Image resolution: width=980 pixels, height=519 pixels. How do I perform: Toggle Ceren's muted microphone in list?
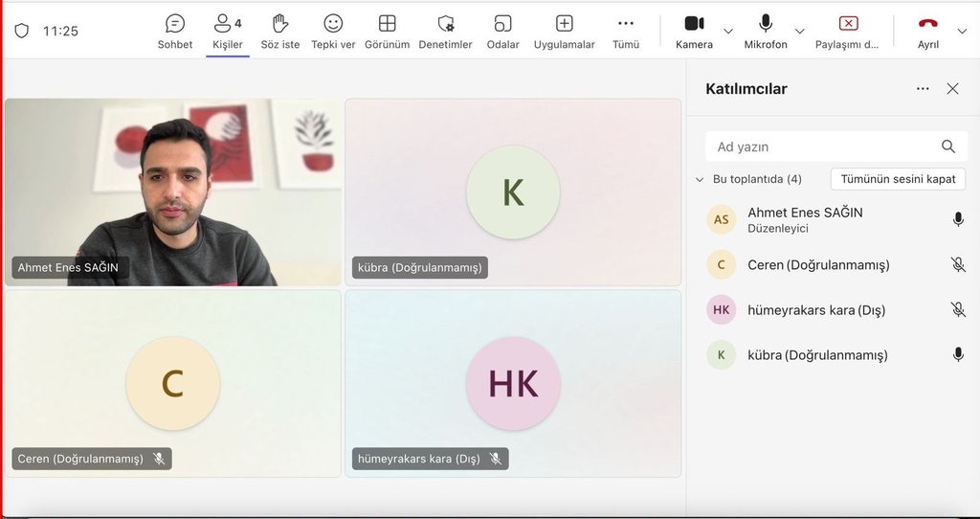point(958,265)
